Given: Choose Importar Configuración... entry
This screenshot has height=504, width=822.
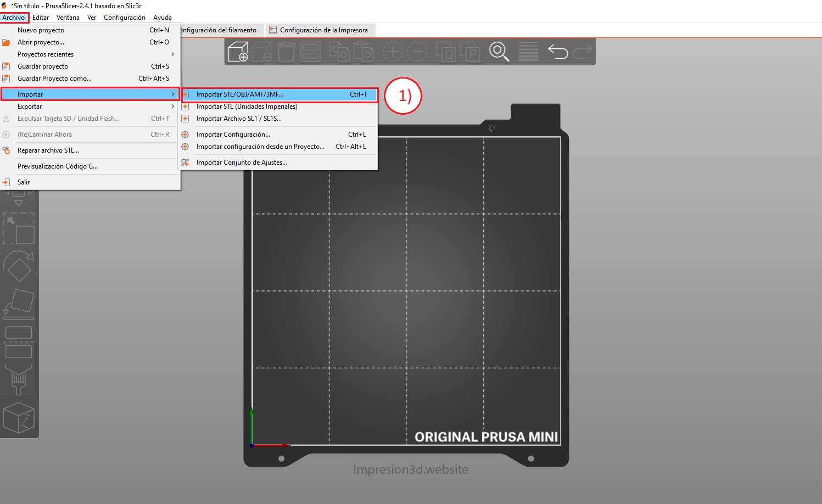Looking at the screenshot, I should (x=279, y=135).
